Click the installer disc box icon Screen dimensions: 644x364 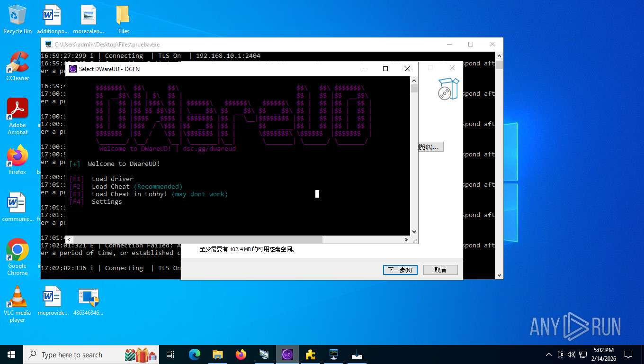point(448,89)
